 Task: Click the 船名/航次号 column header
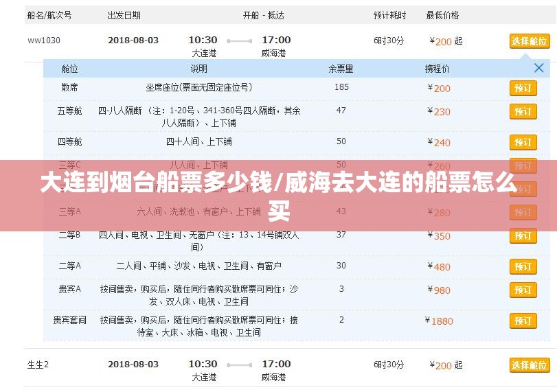(49, 15)
